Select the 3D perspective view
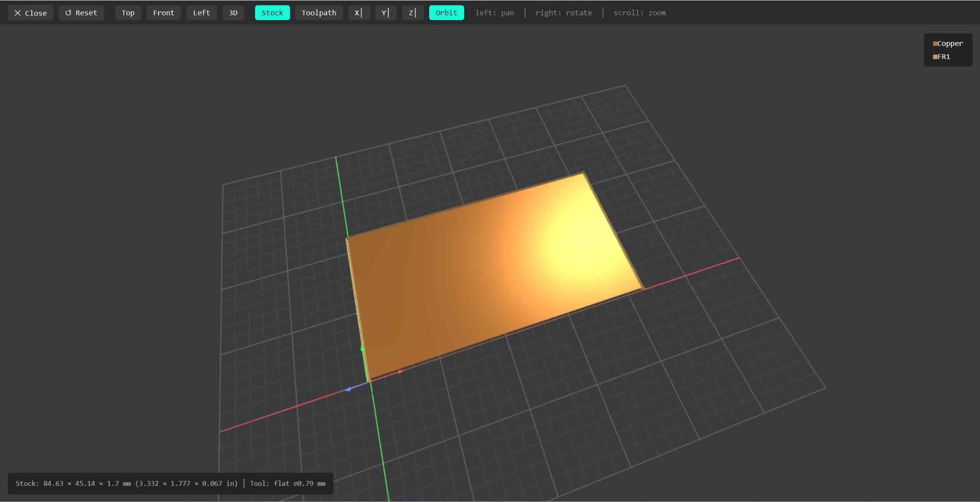Image resolution: width=980 pixels, height=502 pixels. [x=233, y=13]
